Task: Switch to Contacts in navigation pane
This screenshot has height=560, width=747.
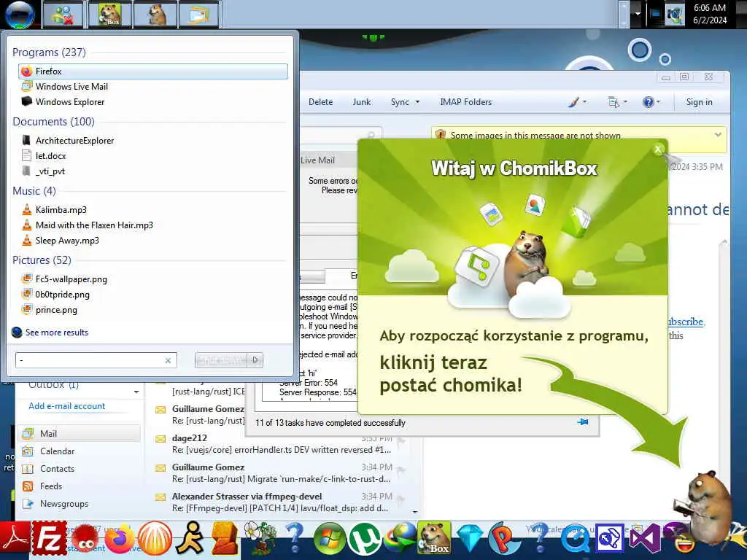Action: pos(57,469)
